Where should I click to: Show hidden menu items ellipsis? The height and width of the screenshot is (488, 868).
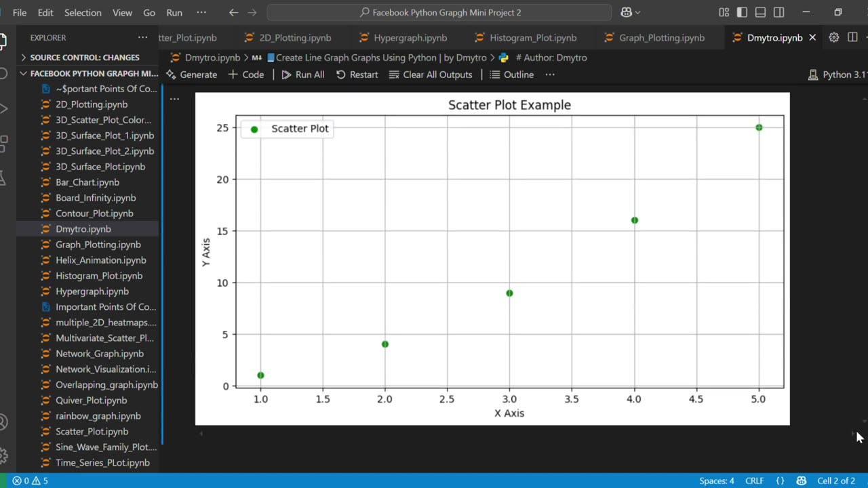[201, 12]
